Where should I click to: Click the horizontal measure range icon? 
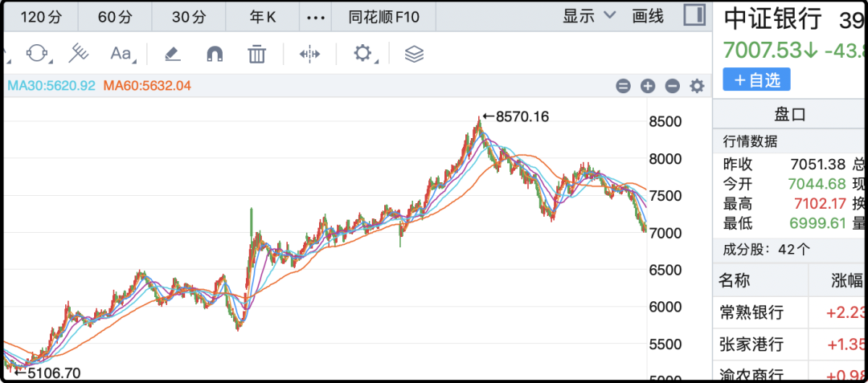[x=310, y=54]
